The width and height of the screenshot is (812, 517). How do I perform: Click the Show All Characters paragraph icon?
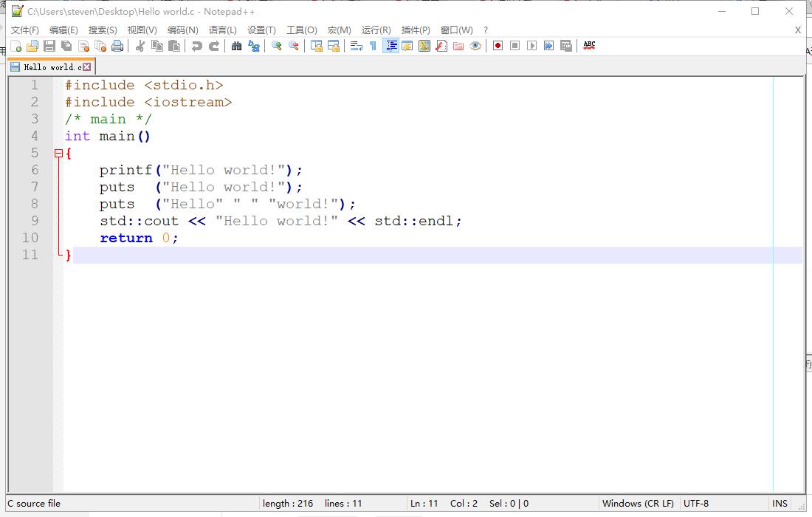(372, 45)
